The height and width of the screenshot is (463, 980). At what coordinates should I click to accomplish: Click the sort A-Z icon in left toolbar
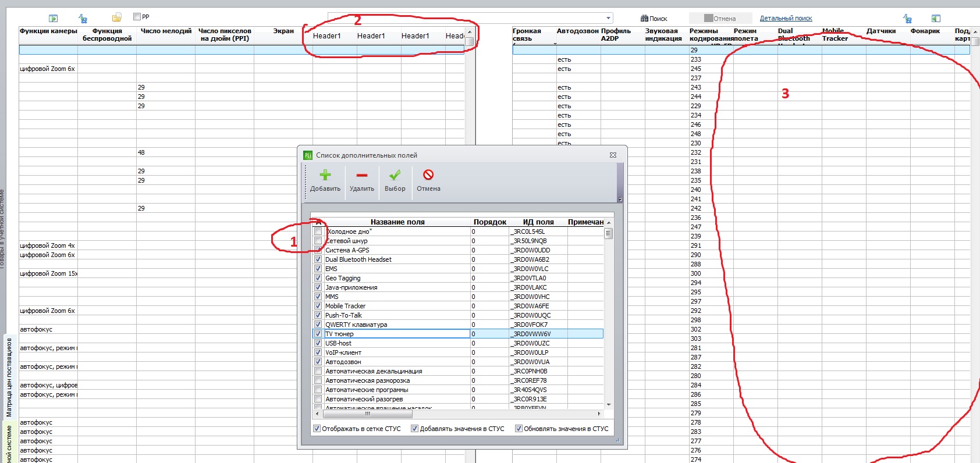(83, 19)
